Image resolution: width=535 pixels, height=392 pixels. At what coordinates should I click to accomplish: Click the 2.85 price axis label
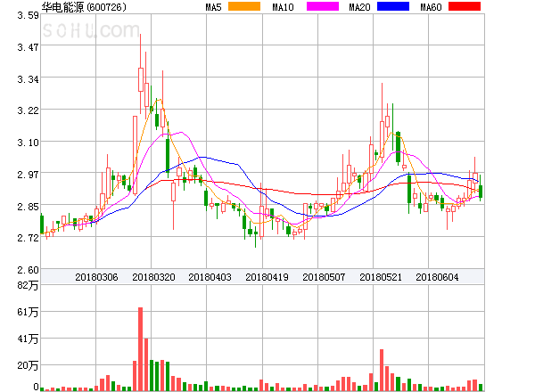(x=28, y=207)
